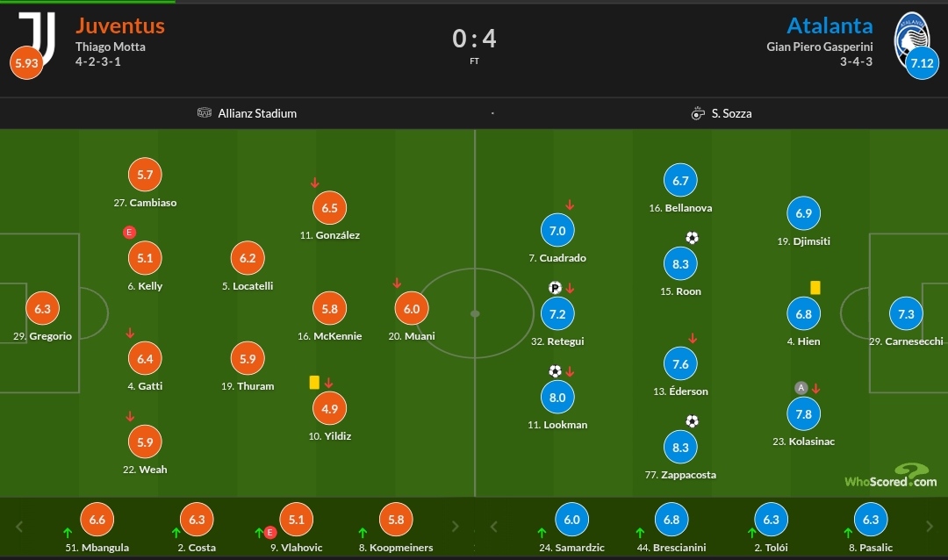Click the assist badge above Kolasinac
948x560 pixels.
click(801, 388)
